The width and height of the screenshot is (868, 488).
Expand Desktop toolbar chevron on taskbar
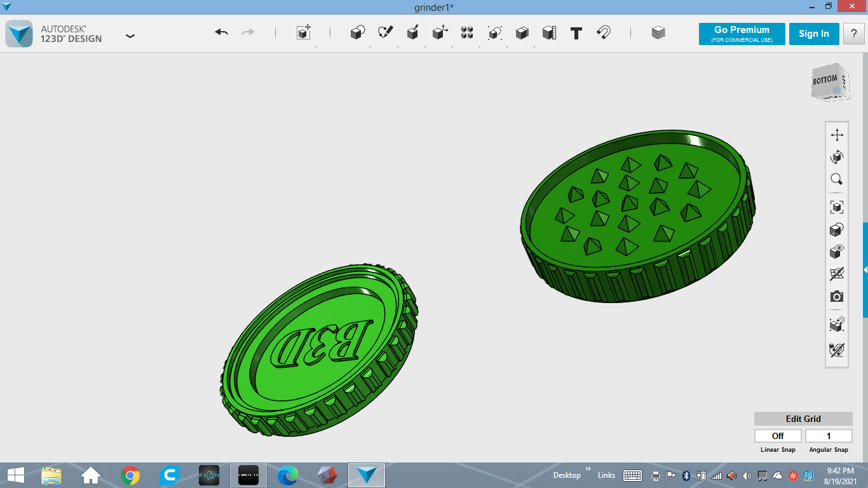(x=588, y=469)
